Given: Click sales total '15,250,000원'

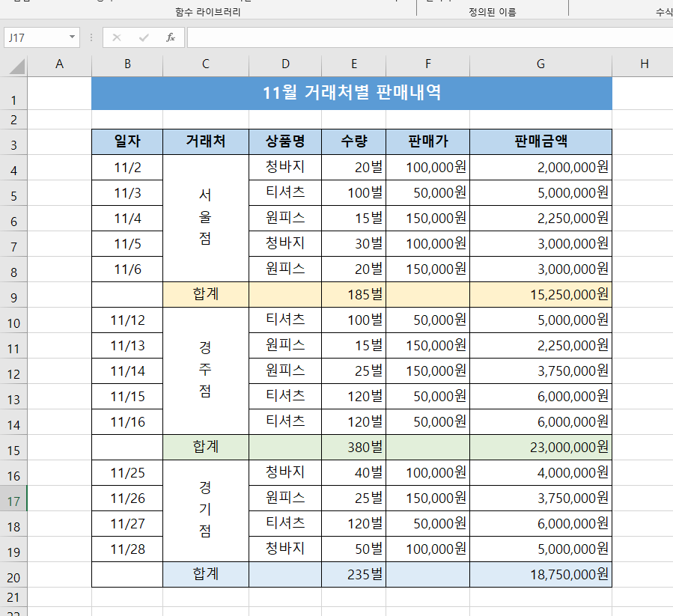Looking at the screenshot, I should click(x=540, y=294).
